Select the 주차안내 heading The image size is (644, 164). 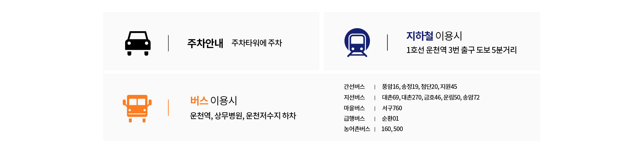pyautogui.click(x=205, y=43)
